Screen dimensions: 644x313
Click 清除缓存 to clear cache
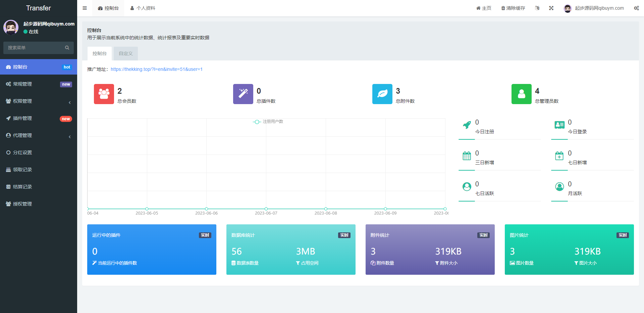click(513, 8)
